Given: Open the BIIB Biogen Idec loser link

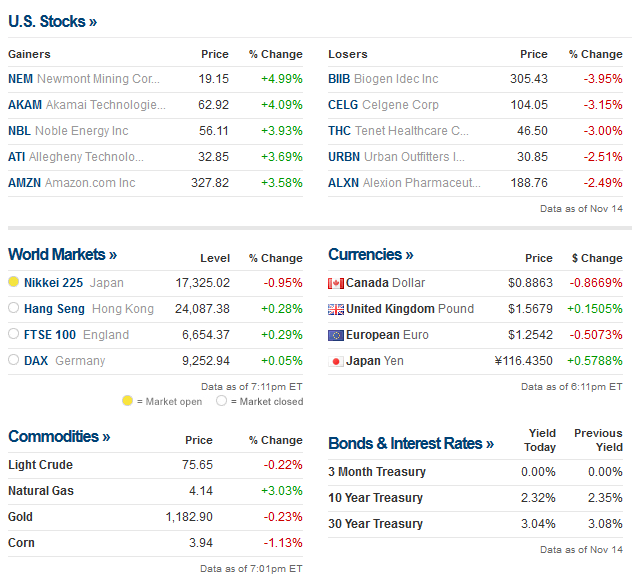Looking at the screenshot, I should (x=383, y=79).
